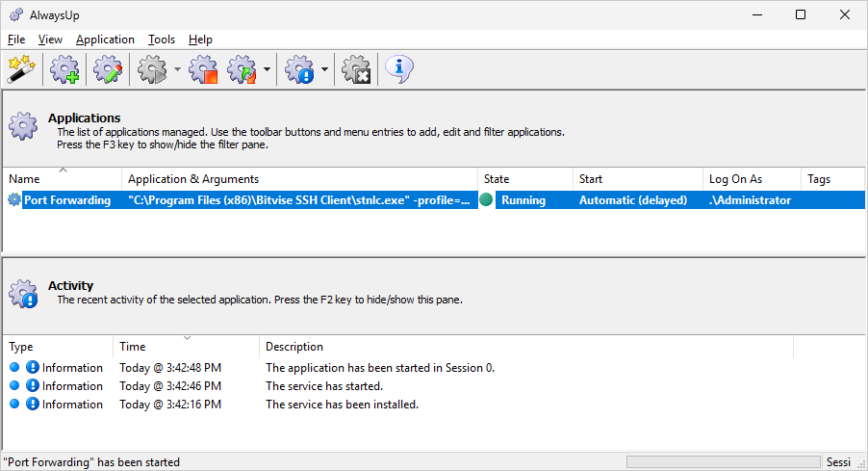Expand the Restart application dropdown arrow
Image resolution: width=868 pixels, height=471 pixels.
coord(267,69)
